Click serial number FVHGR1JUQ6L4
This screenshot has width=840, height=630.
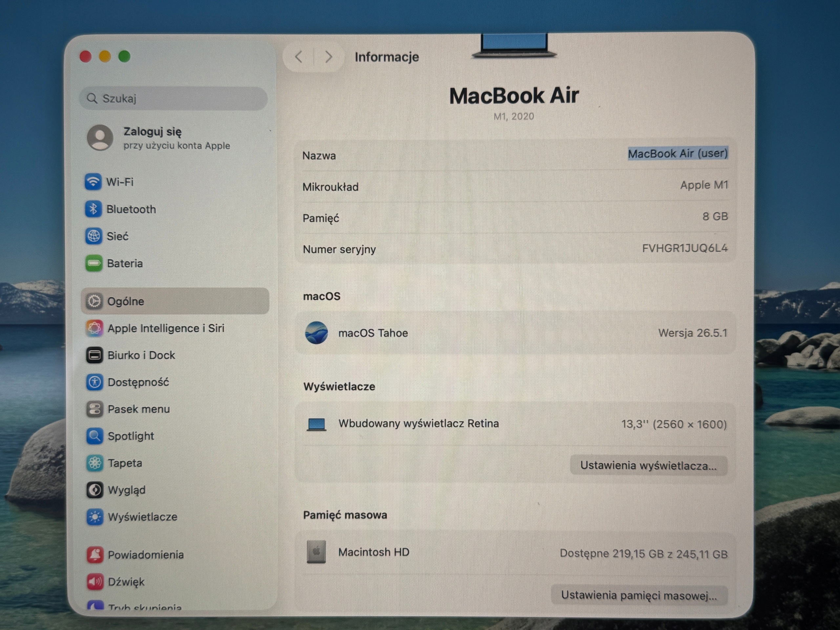tap(685, 248)
